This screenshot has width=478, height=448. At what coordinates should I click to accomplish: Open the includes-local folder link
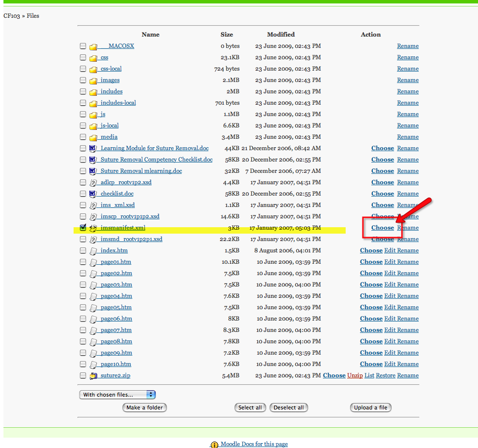(118, 103)
